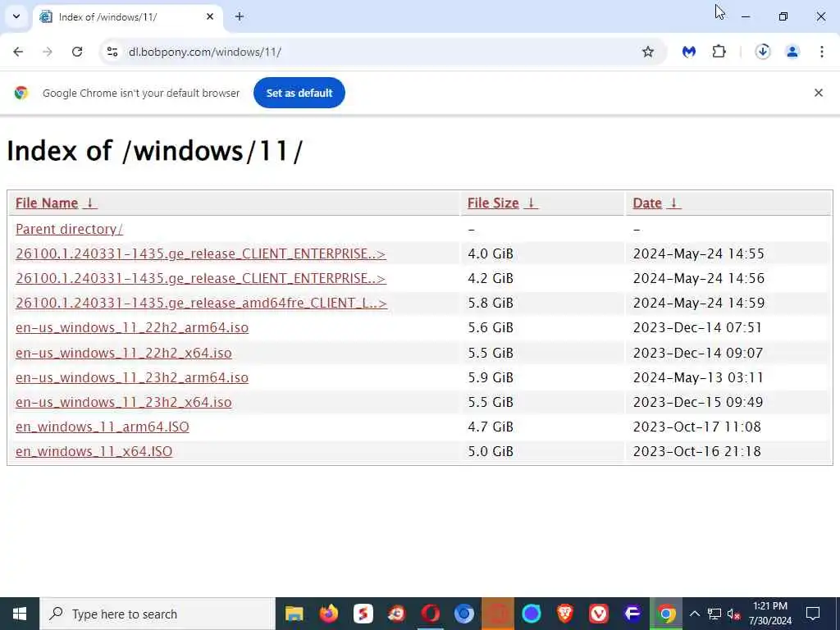This screenshot has height=630, width=840.
Task: Open the Extensions puzzle-piece menu
Action: pos(719,52)
